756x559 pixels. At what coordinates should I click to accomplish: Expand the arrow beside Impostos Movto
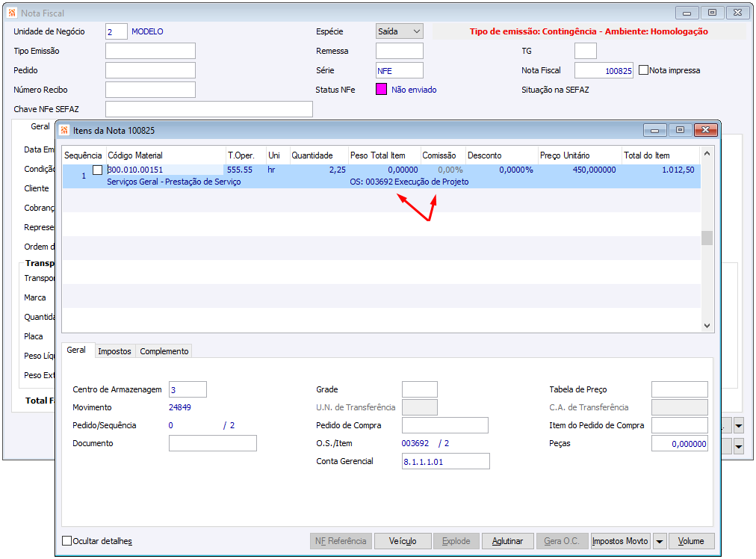tap(659, 541)
